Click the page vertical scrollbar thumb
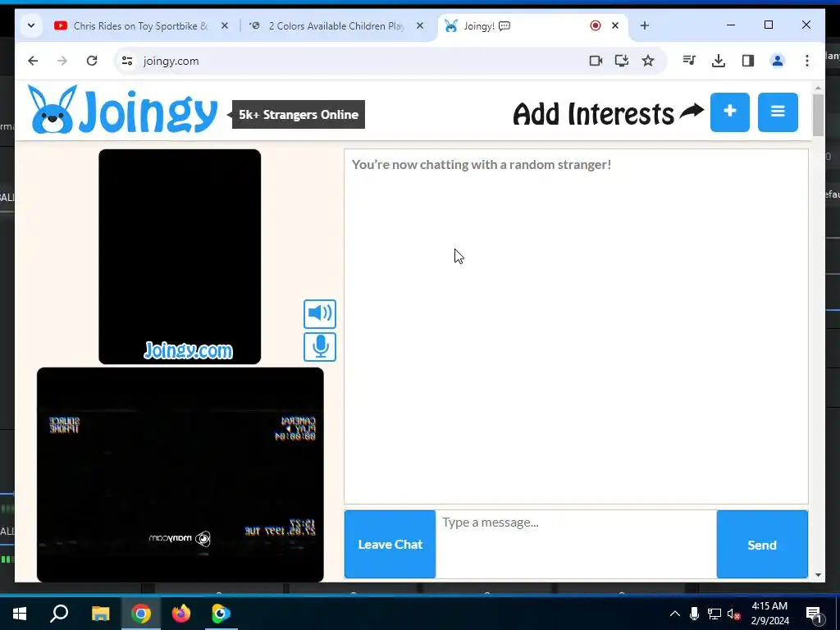The height and width of the screenshot is (630, 840). [x=818, y=115]
